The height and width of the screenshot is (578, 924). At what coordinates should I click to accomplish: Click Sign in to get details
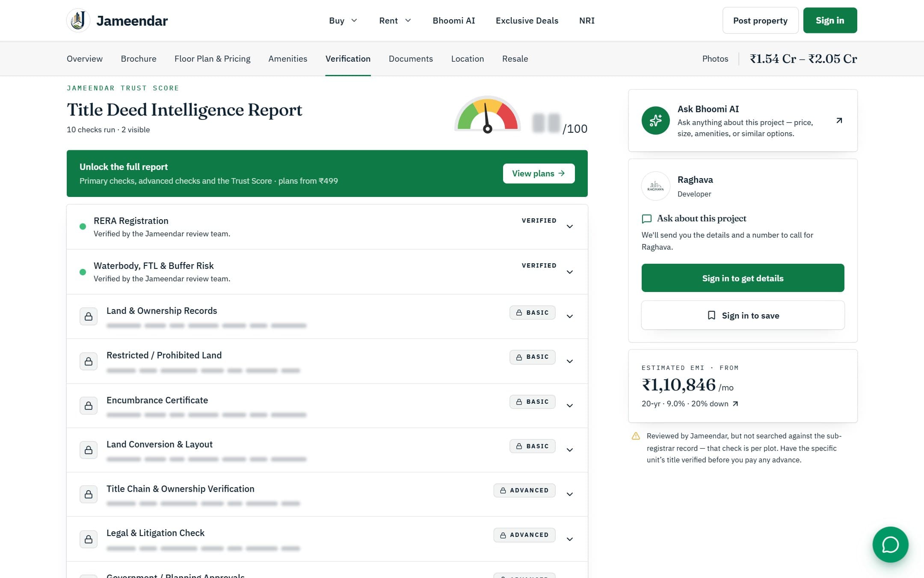pos(743,278)
